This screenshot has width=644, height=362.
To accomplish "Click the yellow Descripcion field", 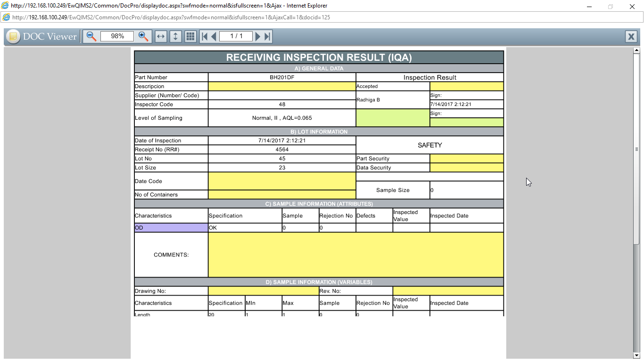I will pos(282,86).
